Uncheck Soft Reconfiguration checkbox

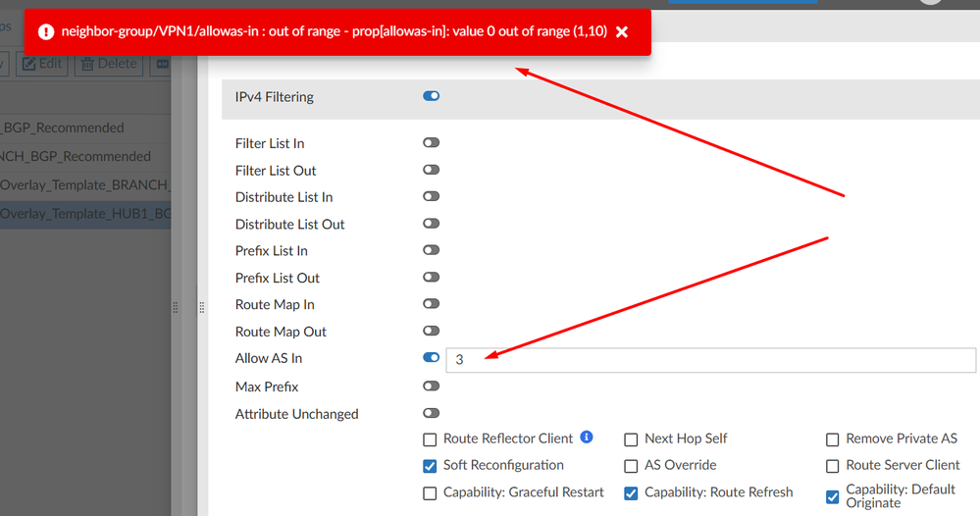[x=430, y=466]
